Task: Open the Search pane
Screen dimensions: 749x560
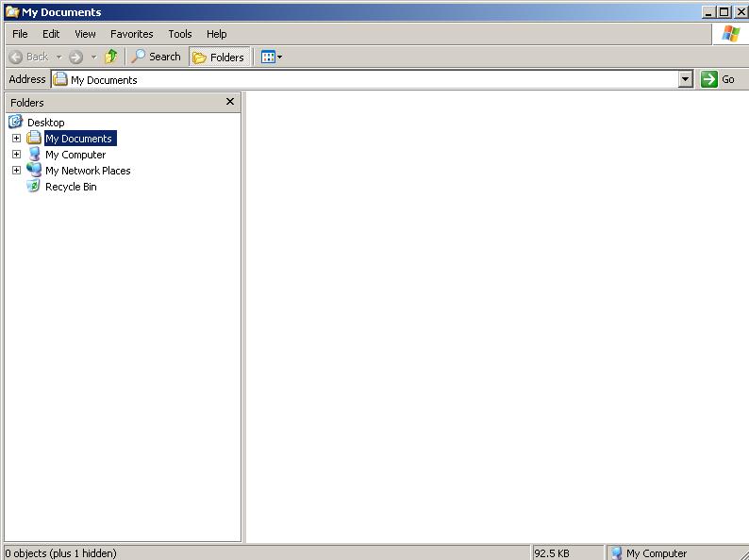Action: 157,57
